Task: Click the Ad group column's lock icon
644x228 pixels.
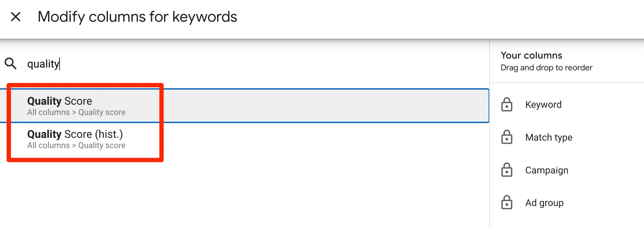Action: 507,203
